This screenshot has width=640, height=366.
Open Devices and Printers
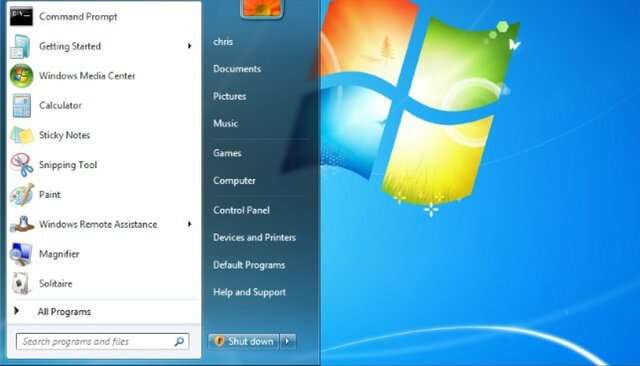point(254,237)
